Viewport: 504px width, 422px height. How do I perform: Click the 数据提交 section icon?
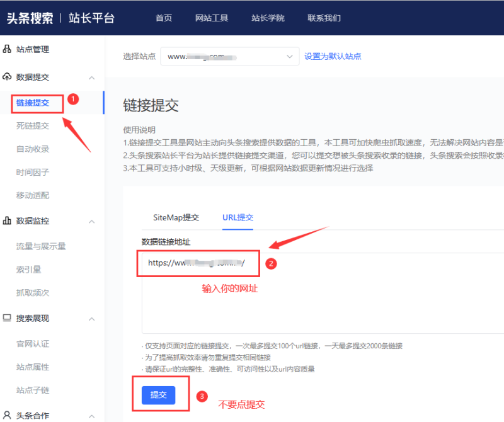click(6, 77)
